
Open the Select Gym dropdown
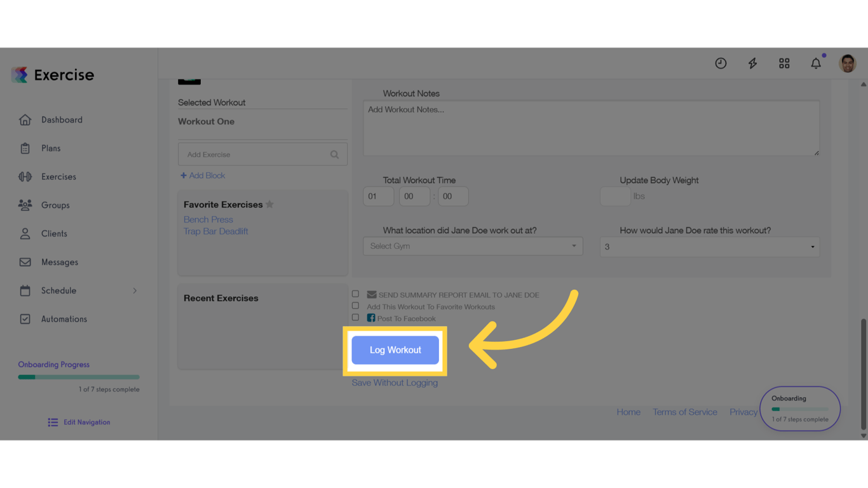tap(472, 246)
